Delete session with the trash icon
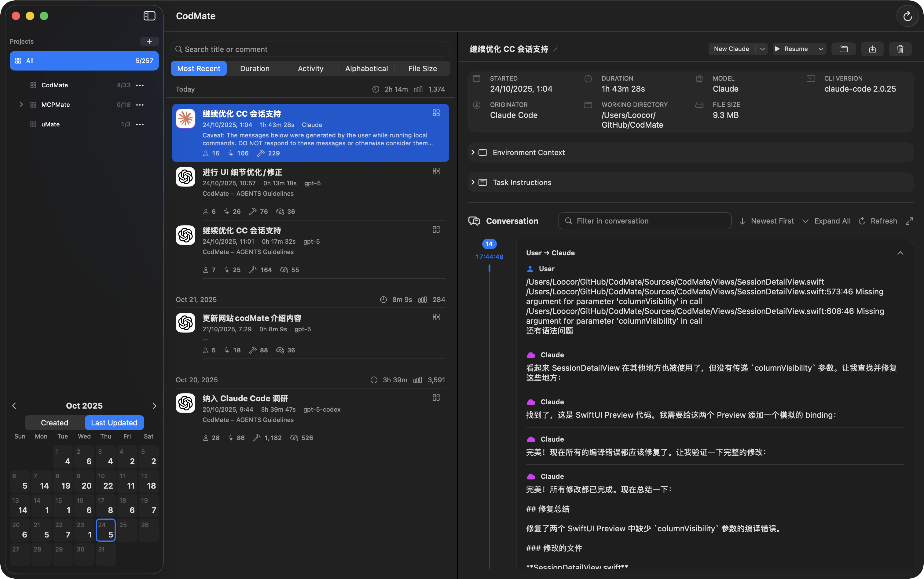This screenshot has width=924, height=579. (900, 49)
